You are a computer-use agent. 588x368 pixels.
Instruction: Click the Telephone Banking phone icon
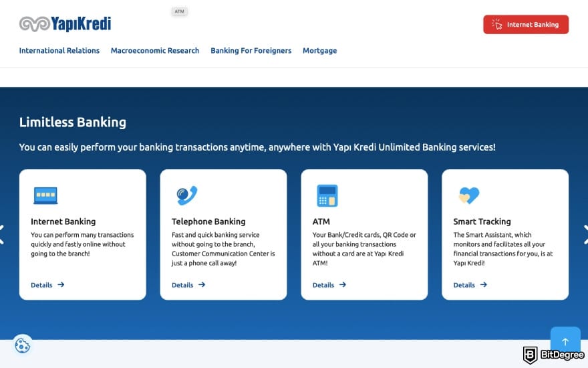pyautogui.click(x=186, y=195)
